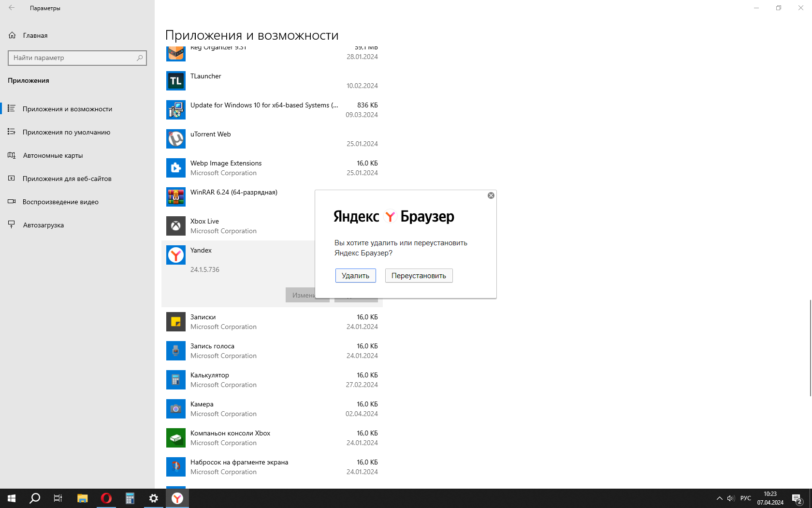Click the Компаньон консоли Xbox icon
The image size is (812, 508).
pyautogui.click(x=176, y=438)
